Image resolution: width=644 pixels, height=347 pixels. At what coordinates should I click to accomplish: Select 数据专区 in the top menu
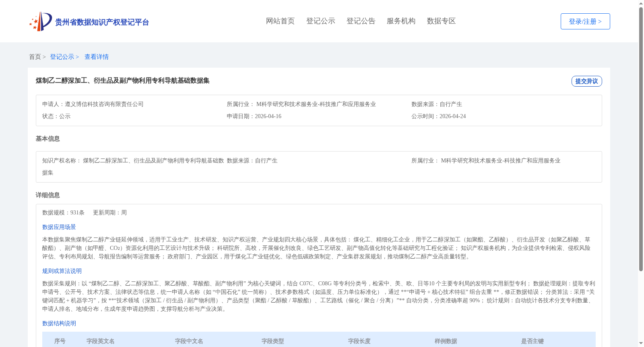[x=441, y=21]
